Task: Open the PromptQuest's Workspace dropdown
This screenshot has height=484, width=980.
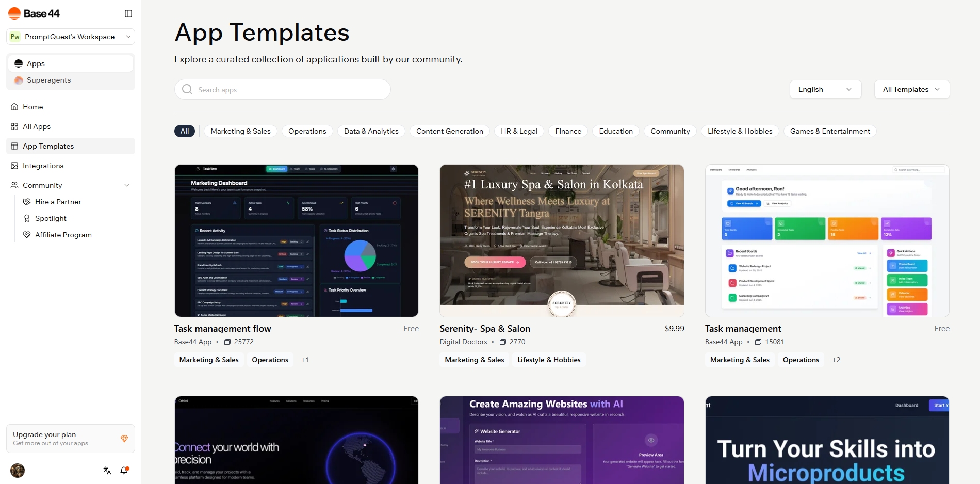Action: [x=71, y=37]
